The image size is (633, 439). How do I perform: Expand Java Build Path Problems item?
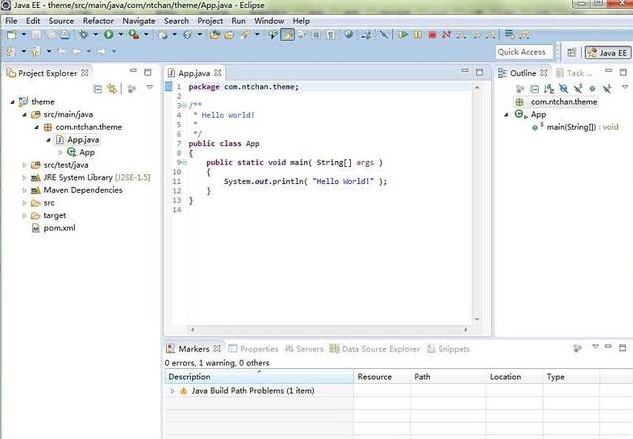[x=172, y=391]
